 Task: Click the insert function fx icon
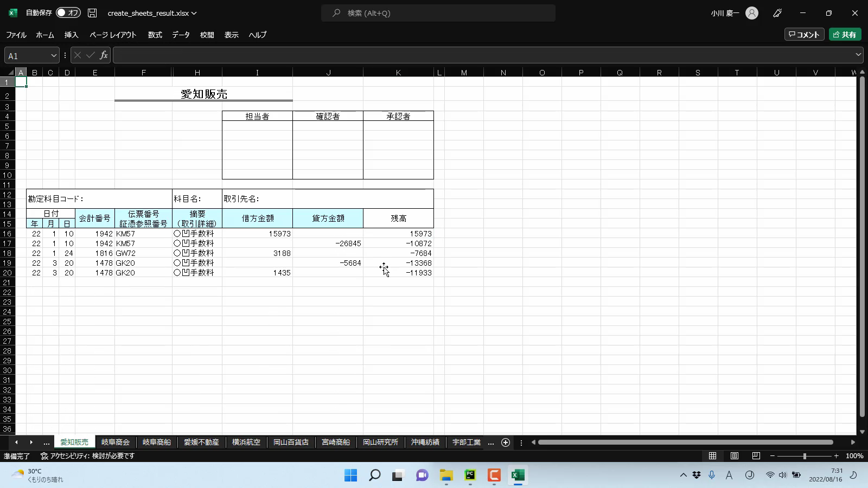point(104,55)
